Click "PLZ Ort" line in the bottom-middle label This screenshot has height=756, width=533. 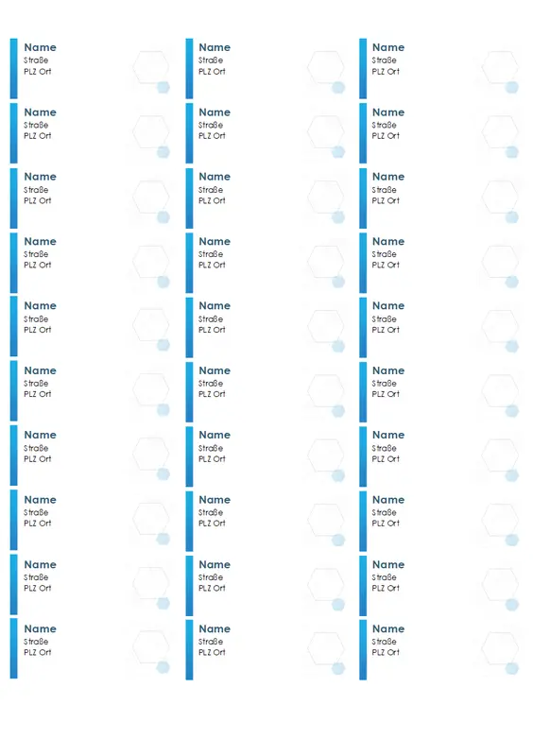click(213, 652)
